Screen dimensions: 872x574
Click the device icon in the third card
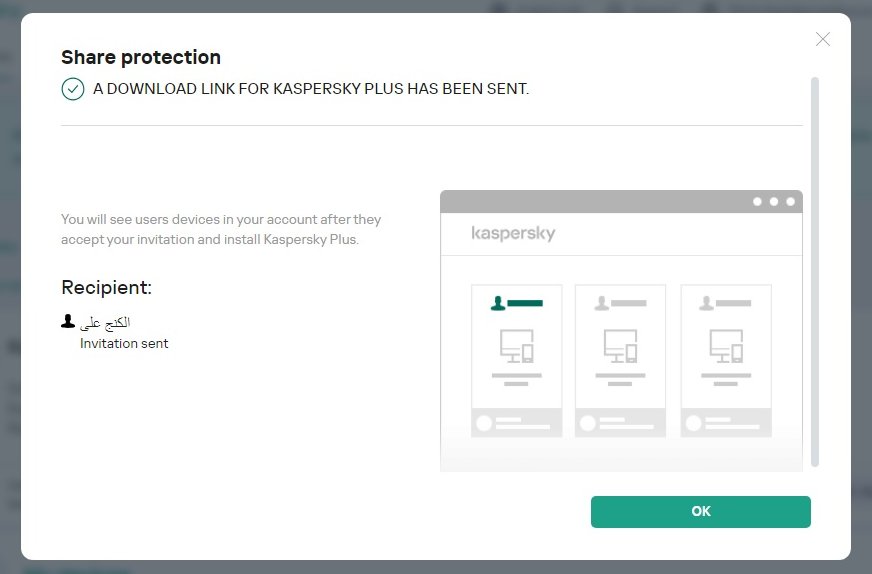pyautogui.click(x=726, y=346)
